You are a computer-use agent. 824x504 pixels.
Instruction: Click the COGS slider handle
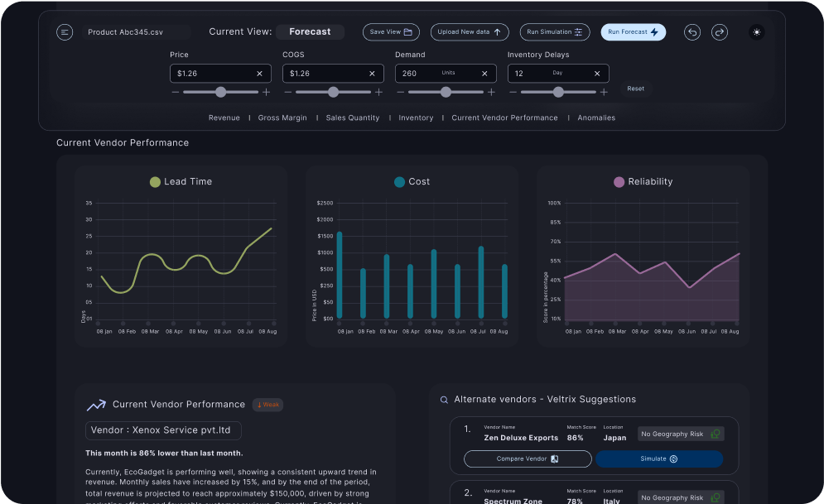pos(333,93)
